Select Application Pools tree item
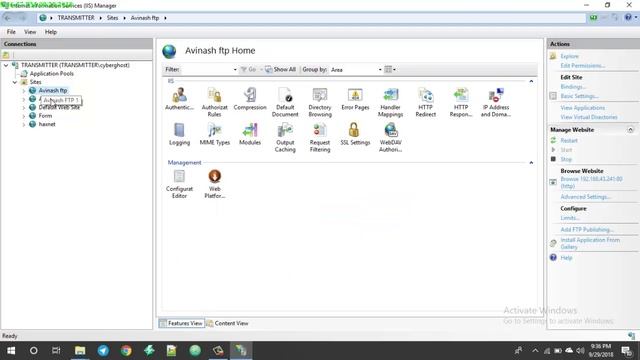Screen dimensions: 640x360 coord(51,74)
